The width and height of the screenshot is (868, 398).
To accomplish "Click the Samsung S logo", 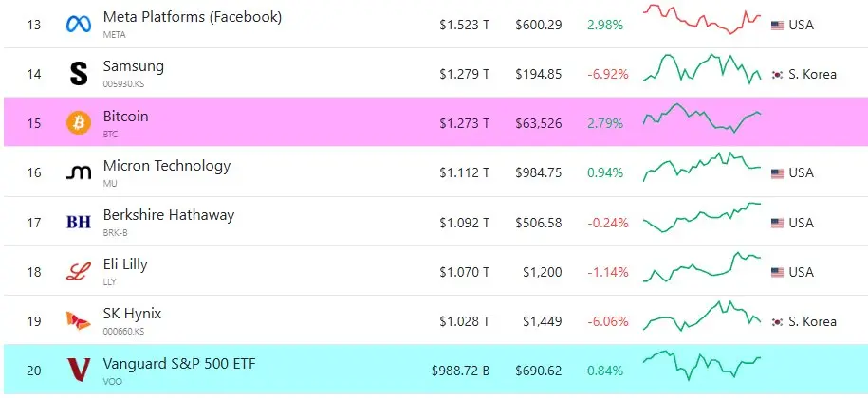I will point(79,74).
